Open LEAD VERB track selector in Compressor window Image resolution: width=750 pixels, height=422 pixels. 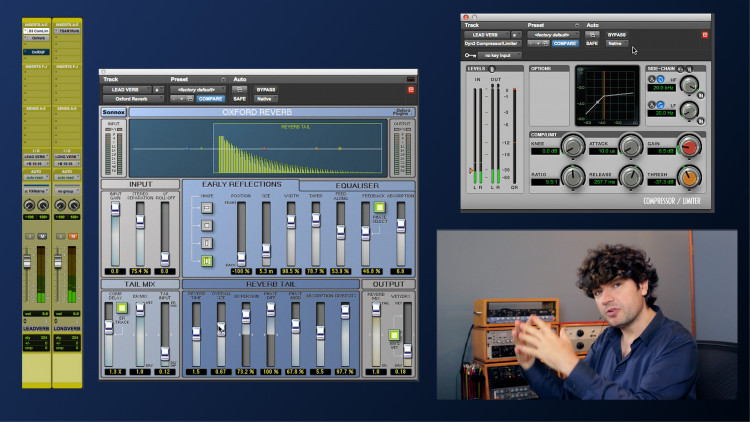tap(486, 35)
